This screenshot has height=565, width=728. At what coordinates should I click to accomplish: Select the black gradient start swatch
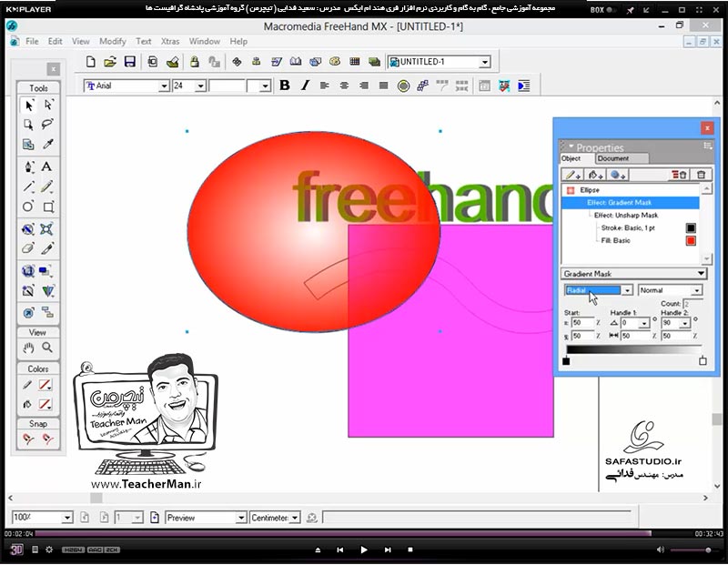tap(566, 361)
